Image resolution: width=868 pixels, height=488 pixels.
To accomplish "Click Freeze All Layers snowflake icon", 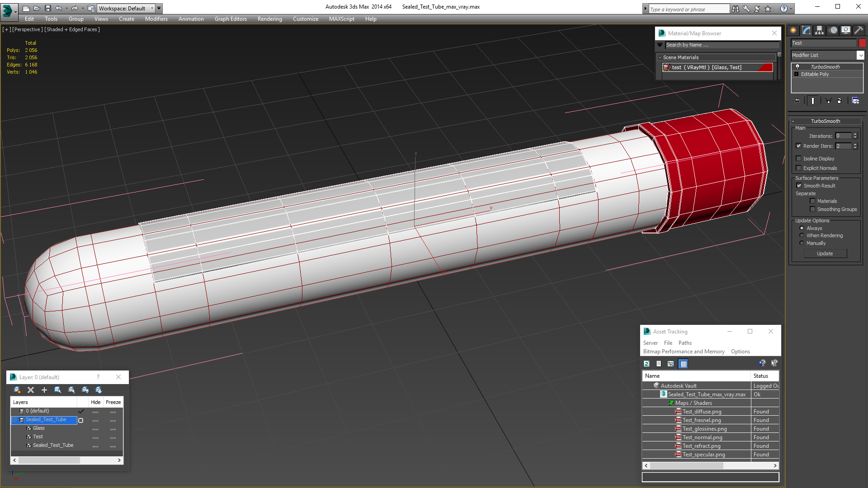I will coord(99,390).
